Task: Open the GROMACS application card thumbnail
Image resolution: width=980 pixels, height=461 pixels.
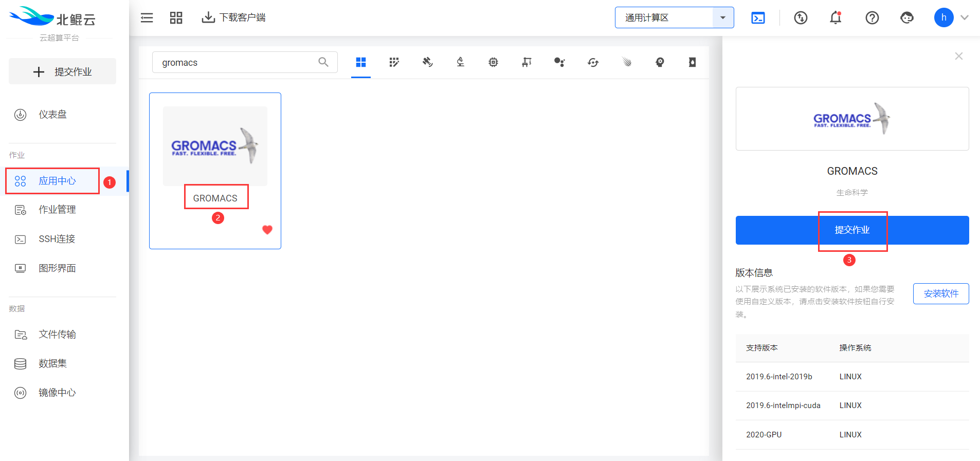Action: coord(215,146)
